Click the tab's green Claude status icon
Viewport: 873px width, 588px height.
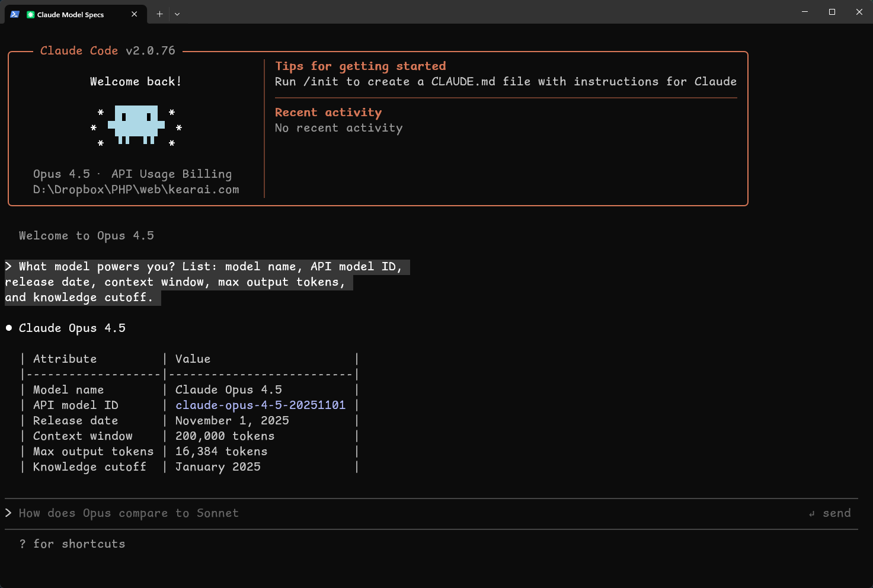click(31, 14)
